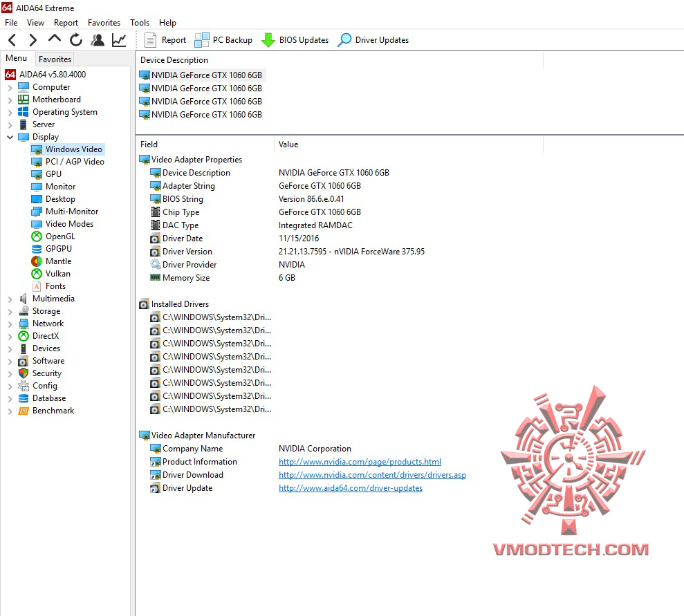Open the Report menu
Screen dimensions: 684x616
[66, 23]
